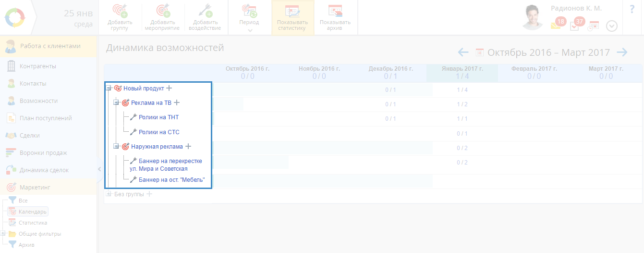The height and width of the screenshot is (253, 644).
Task: Open the help question mark
Action: point(632,9)
